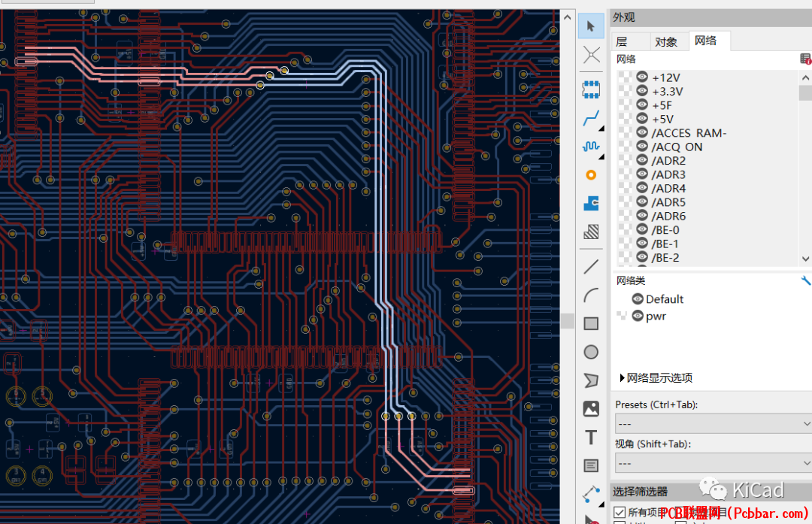The height and width of the screenshot is (524, 812).
Task: Select the add text box tool
Action: click(591, 465)
